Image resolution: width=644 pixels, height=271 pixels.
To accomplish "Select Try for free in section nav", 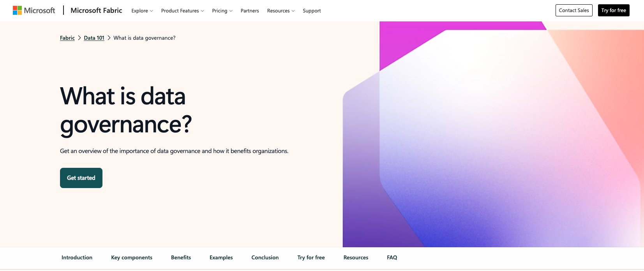I will point(311,257).
